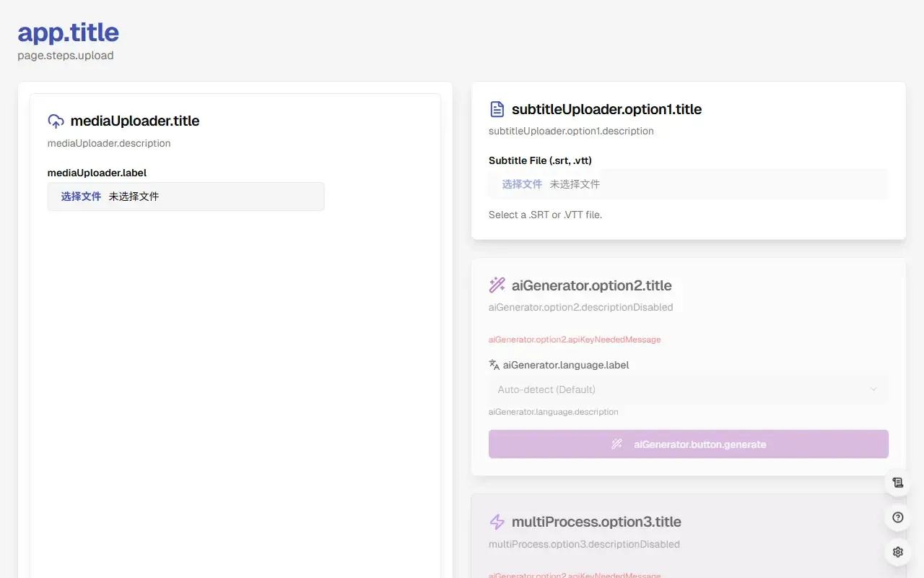
Task: Click the cloud upload icon beside mediaUploader.title
Action: [56, 121]
